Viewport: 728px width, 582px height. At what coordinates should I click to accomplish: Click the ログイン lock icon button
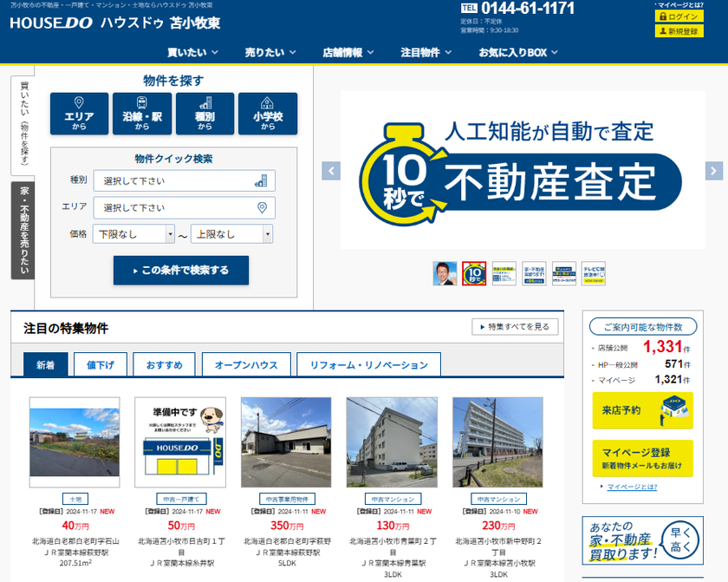679,16
